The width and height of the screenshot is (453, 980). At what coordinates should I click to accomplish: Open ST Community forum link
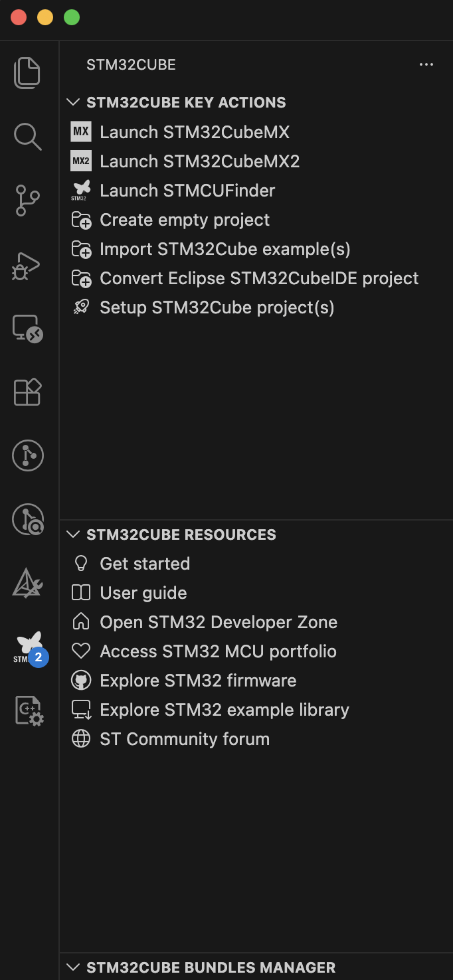(184, 739)
